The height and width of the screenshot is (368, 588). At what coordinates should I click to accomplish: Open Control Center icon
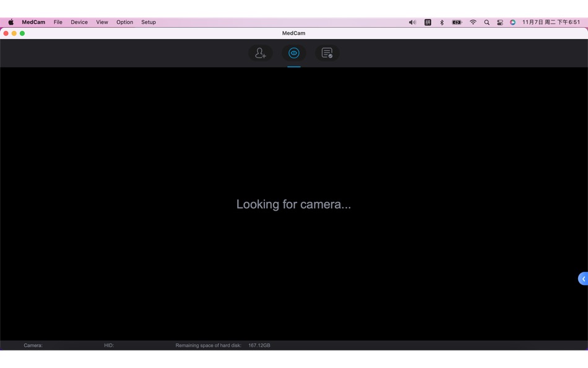[x=500, y=22]
